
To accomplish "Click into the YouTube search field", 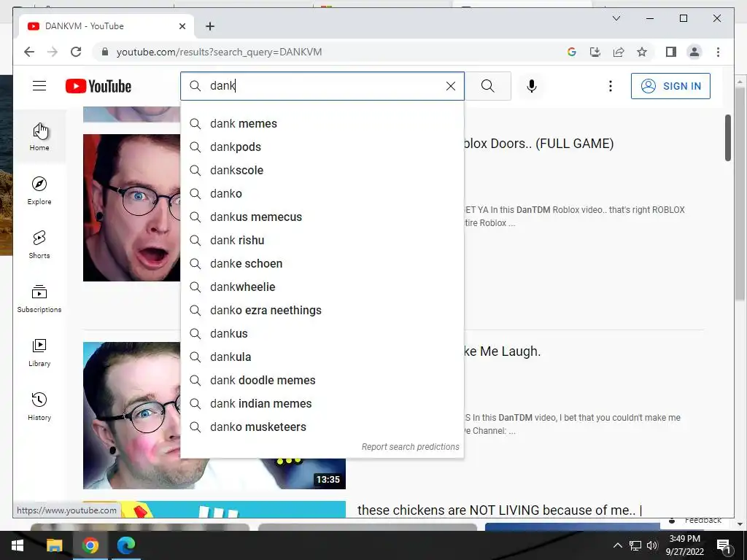I will click(322, 86).
